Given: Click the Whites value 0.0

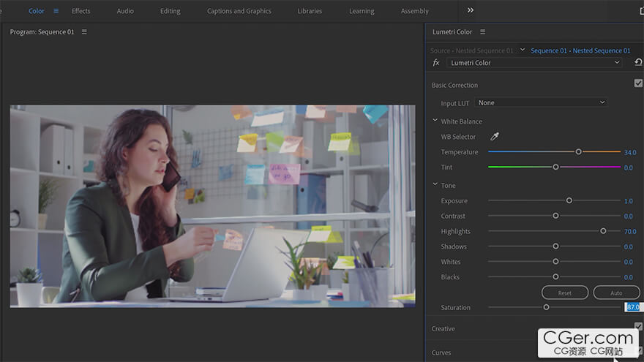Looking at the screenshot, I should (629, 262).
